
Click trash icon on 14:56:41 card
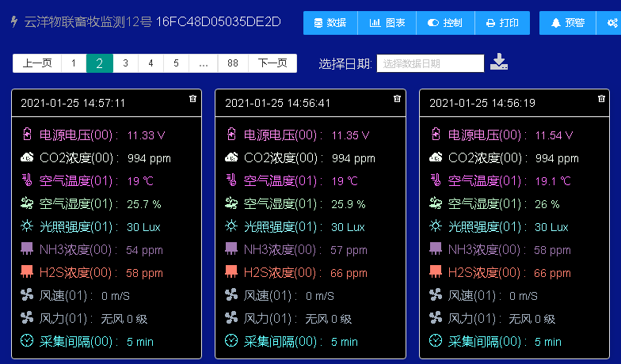click(397, 99)
